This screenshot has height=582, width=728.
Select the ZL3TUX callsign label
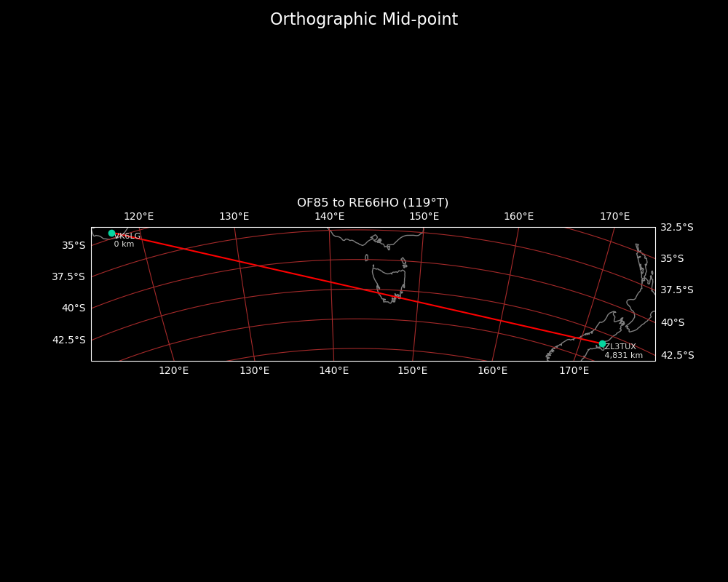click(x=620, y=347)
